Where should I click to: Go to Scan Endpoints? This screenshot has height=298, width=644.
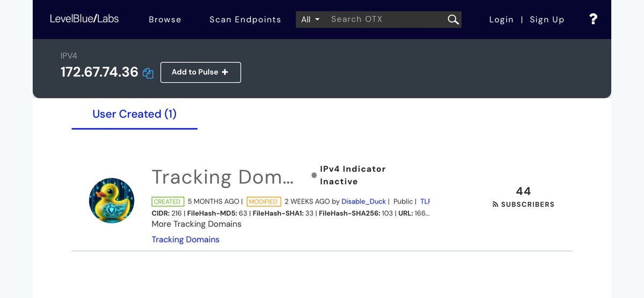(245, 19)
